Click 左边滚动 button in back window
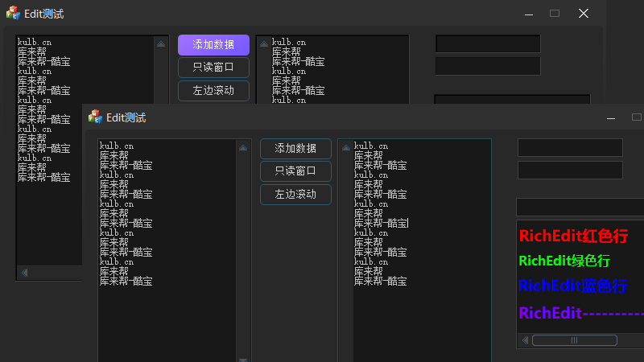The image size is (644, 362). (213, 91)
